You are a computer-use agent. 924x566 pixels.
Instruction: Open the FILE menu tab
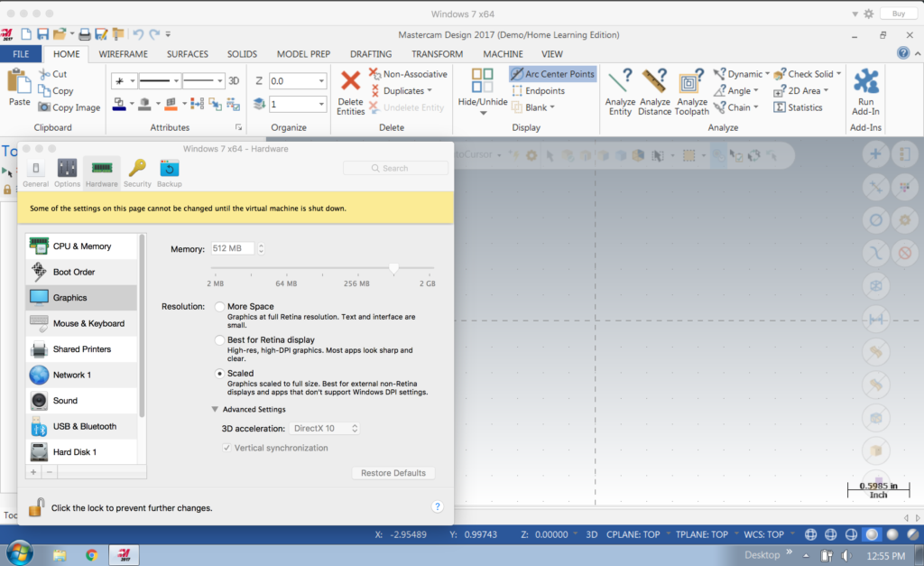click(x=20, y=54)
